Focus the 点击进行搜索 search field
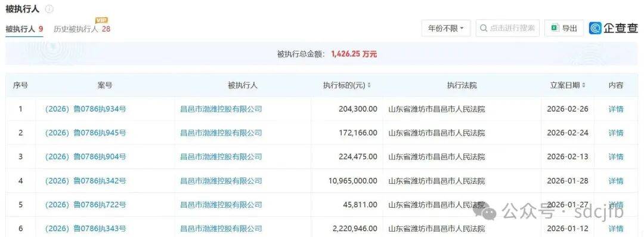Image resolution: width=644 pixels, height=237 pixels. [507, 29]
